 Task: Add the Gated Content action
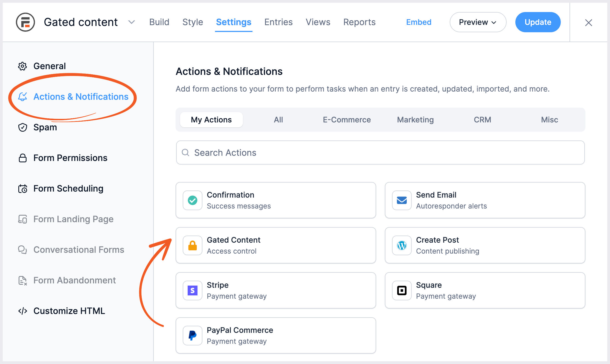tap(276, 245)
